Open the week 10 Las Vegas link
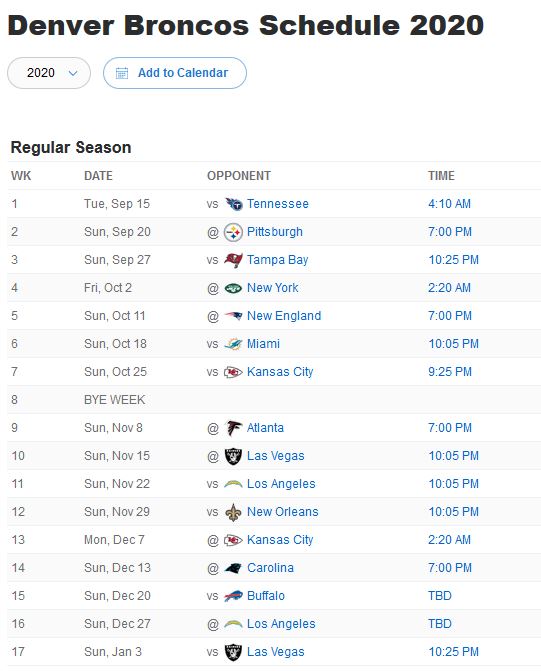The height and width of the screenshot is (671, 541). 276,456
